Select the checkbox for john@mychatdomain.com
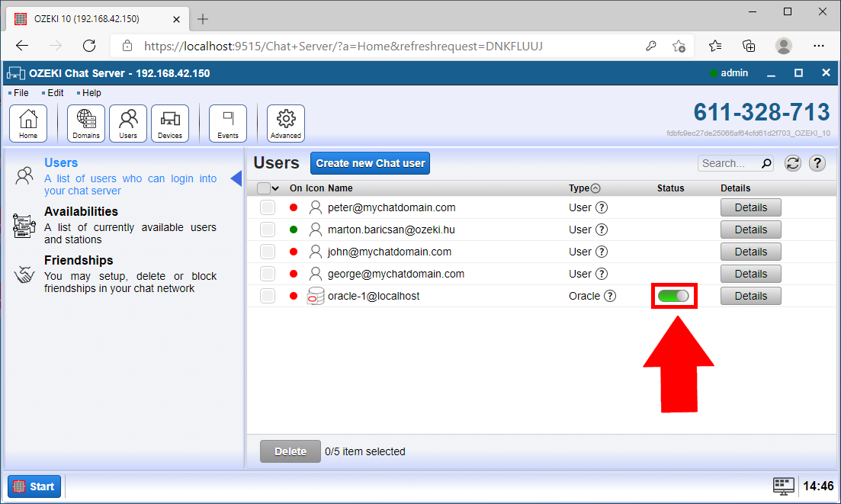The height and width of the screenshot is (504, 841). [x=268, y=252]
